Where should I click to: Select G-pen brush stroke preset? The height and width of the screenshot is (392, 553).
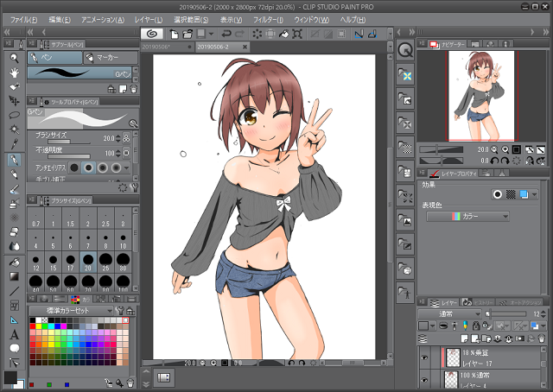coord(79,73)
